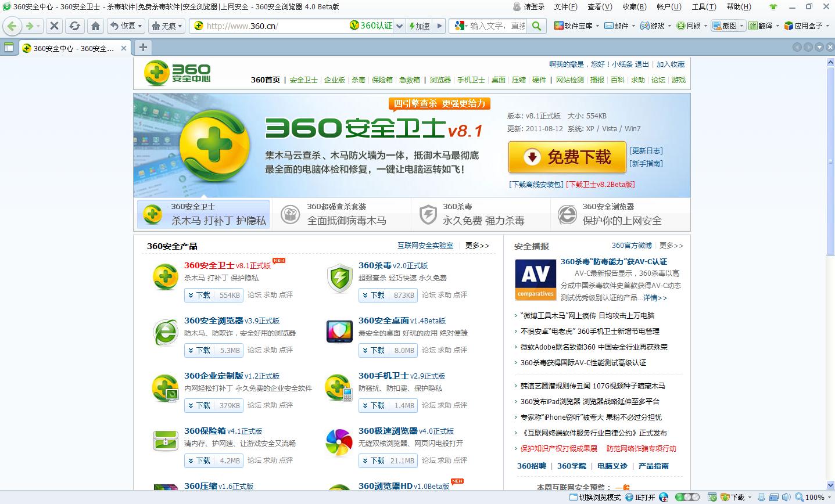Mute audio via status bar speaker icon
The width and height of the screenshot is (835, 504).
(x=786, y=497)
